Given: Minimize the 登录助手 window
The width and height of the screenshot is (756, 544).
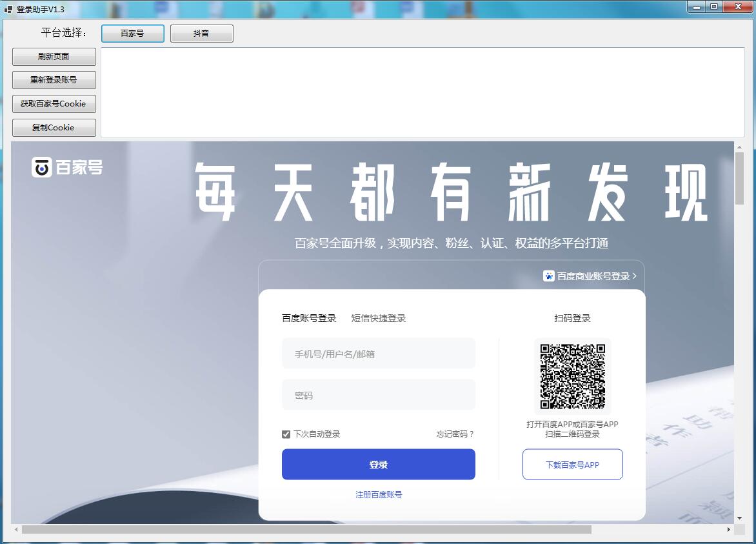Looking at the screenshot, I should click(696, 6).
